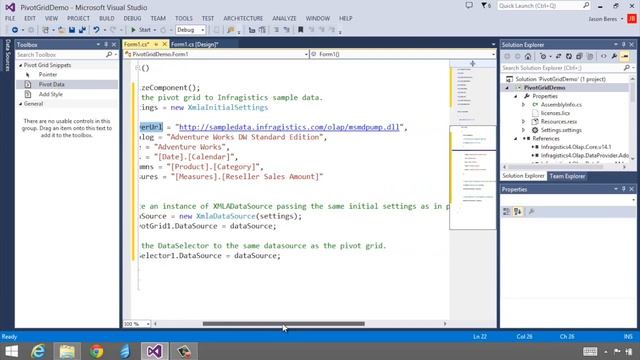Open the Data Sources side tab

click(x=7, y=55)
